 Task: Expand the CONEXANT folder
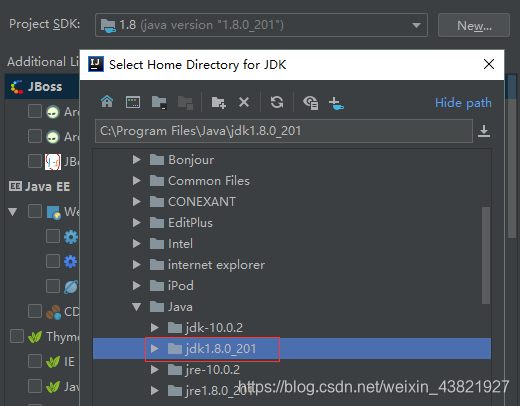(136, 202)
